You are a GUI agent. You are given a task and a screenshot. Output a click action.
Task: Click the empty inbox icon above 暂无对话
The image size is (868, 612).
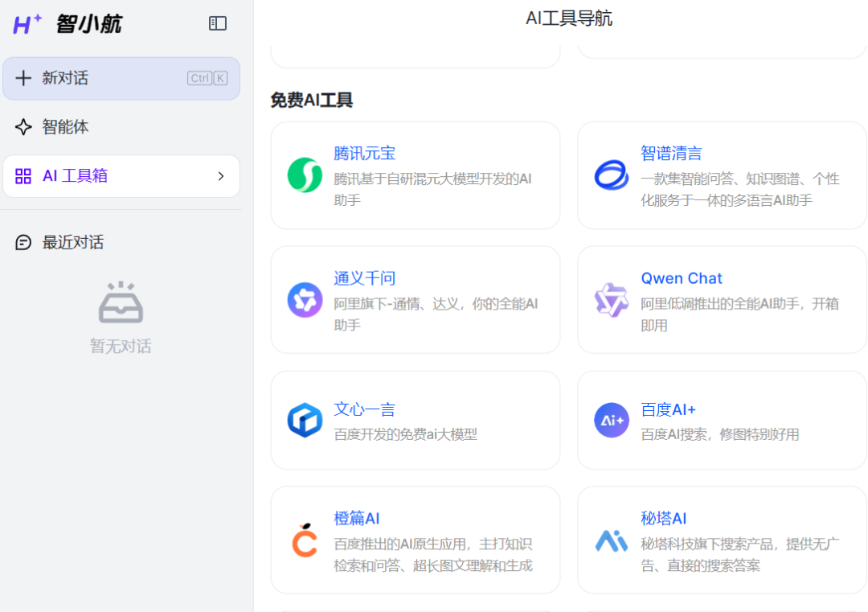tap(121, 302)
